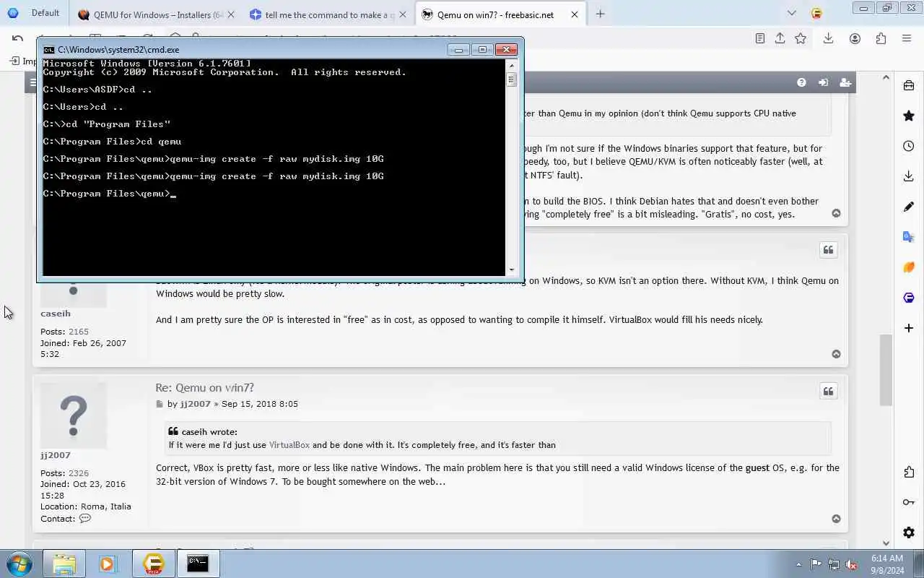Viewport: 924px width, 578px height.
Task: Click the Action Center flag tray icon
Action: tap(816, 564)
